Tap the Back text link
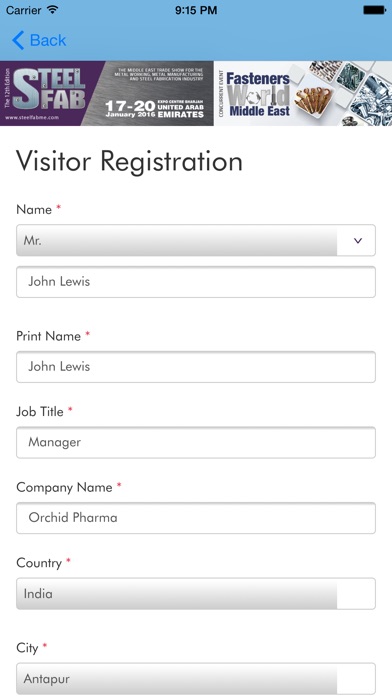This screenshot has width=392, height=696. click(x=48, y=40)
